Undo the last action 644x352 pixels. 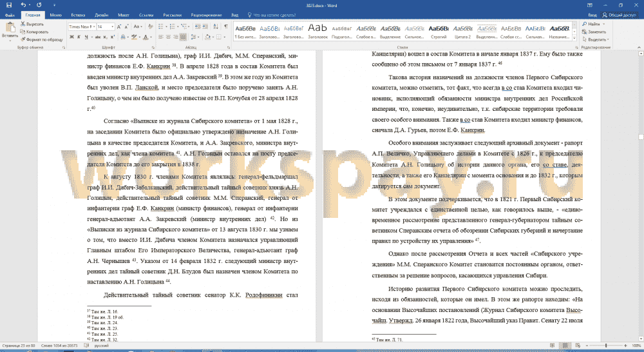(x=23, y=5)
